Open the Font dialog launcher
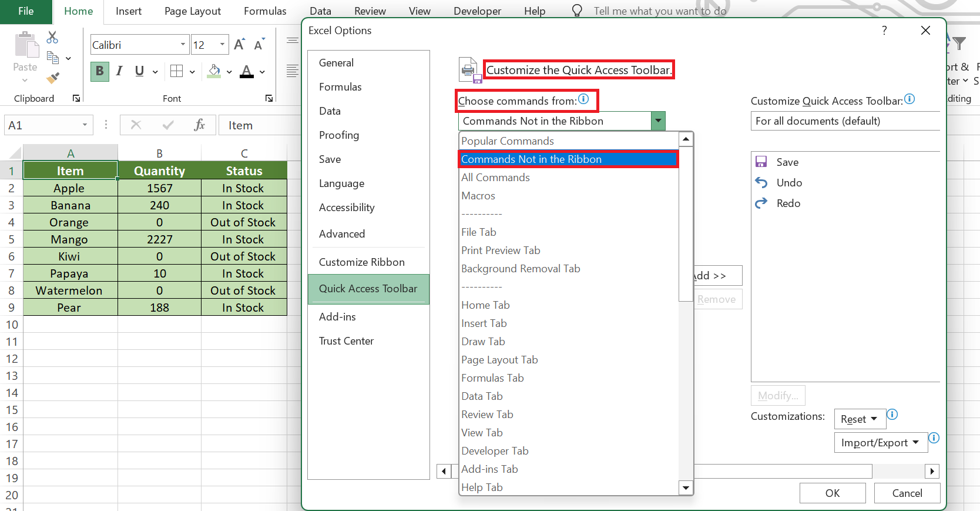The image size is (980, 511). tap(269, 98)
